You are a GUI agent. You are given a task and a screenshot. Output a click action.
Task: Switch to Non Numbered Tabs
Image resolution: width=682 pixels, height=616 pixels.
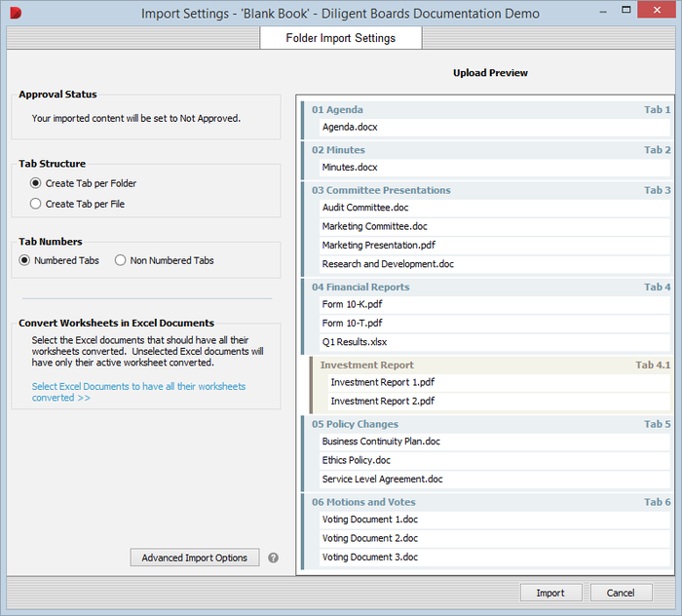coord(121,260)
